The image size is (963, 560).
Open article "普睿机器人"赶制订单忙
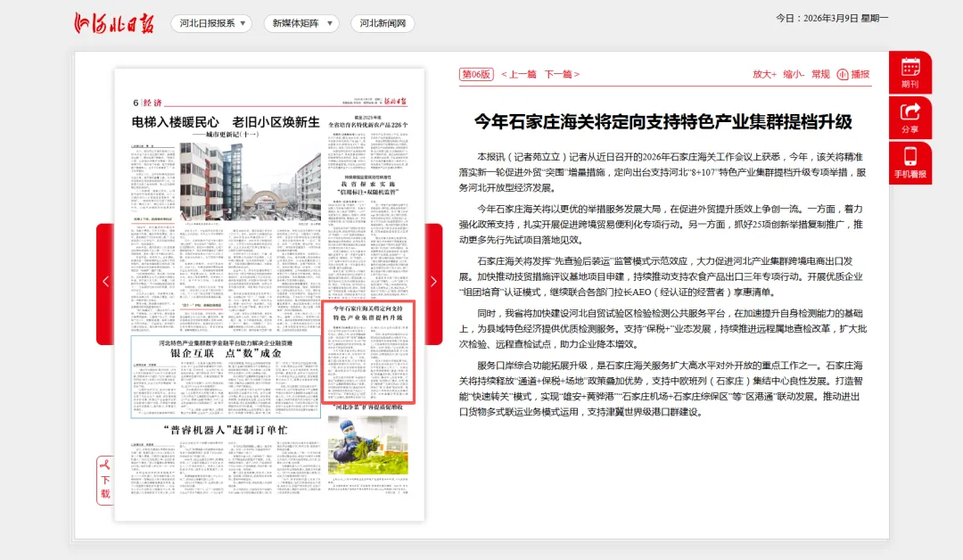(226, 430)
